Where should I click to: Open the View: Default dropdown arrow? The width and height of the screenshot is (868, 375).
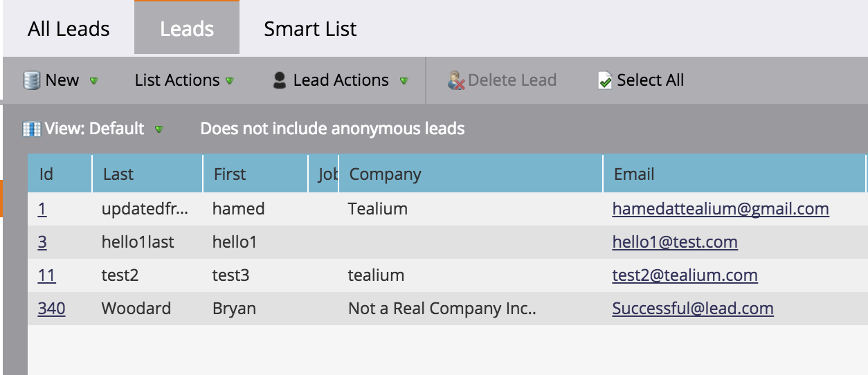159,129
